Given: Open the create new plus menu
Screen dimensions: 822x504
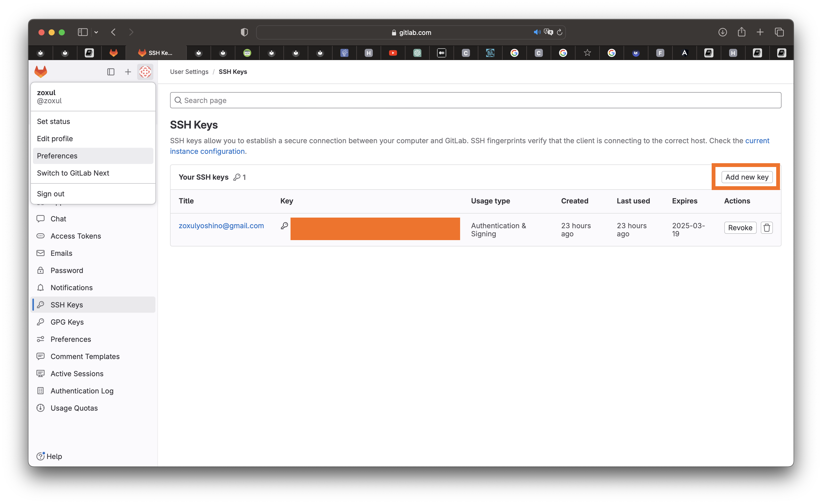Looking at the screenshot, I should (x=128, y=72).
